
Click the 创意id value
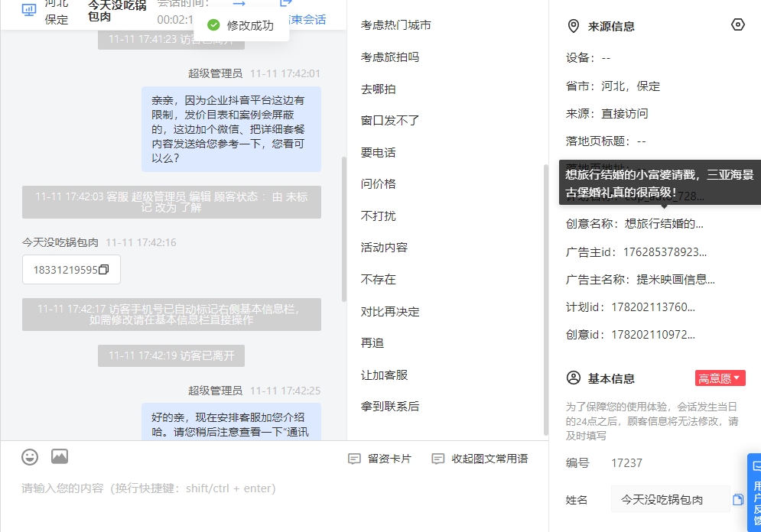652,335
